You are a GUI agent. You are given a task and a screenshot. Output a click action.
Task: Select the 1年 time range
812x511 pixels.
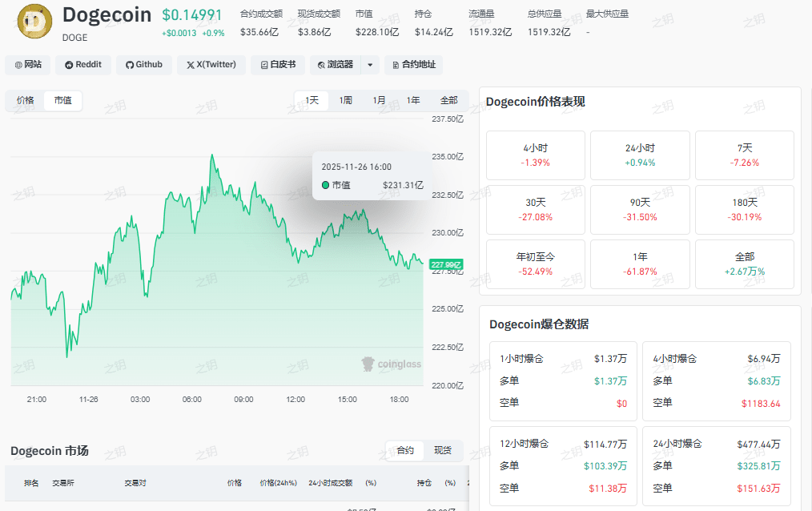click(412, 100)
